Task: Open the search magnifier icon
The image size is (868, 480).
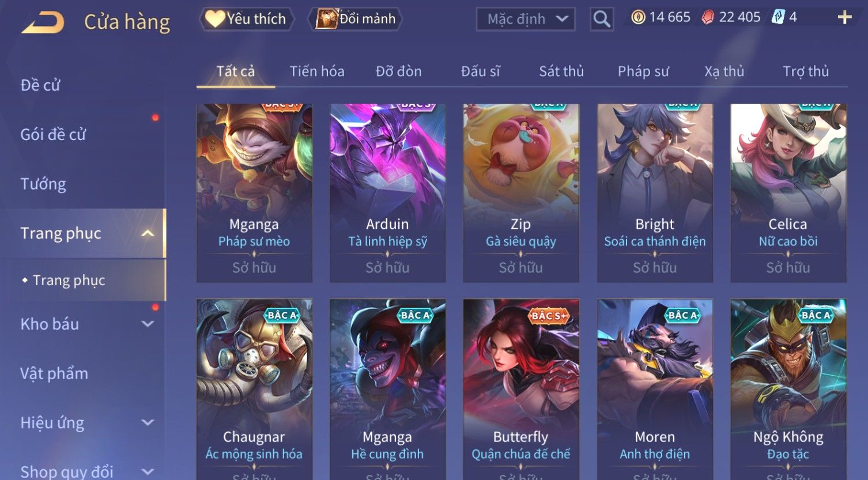Action: (602, 19)
